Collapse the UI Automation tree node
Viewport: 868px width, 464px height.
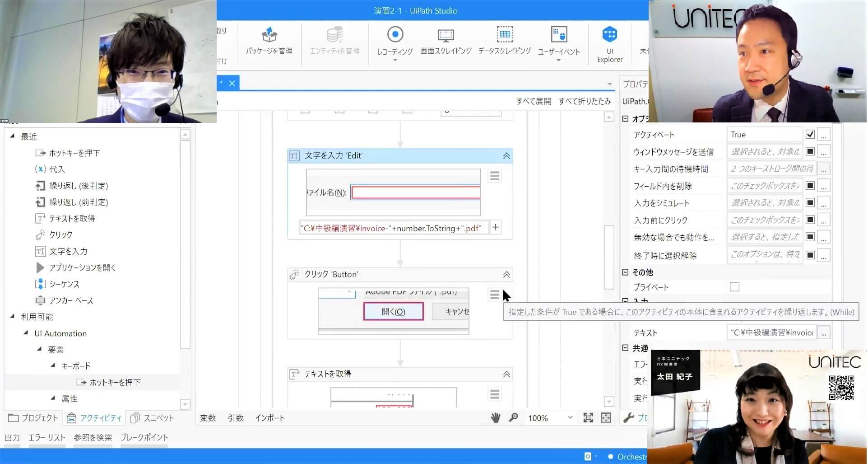[x=26, y=333]
